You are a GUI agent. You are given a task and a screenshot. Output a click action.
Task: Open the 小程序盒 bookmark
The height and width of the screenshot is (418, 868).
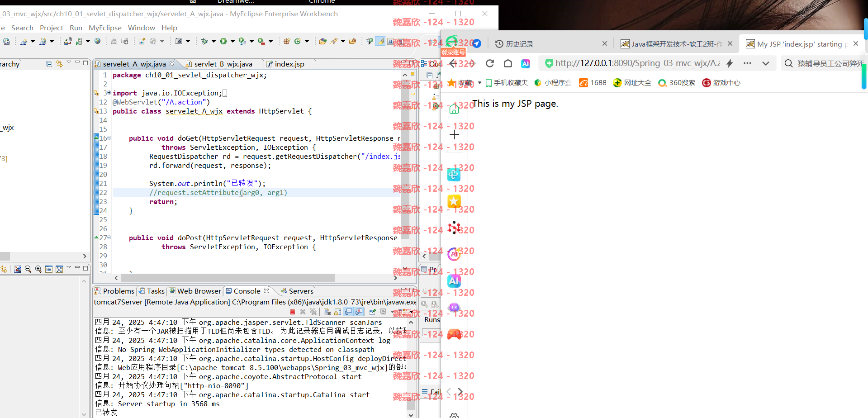(553, 83)
